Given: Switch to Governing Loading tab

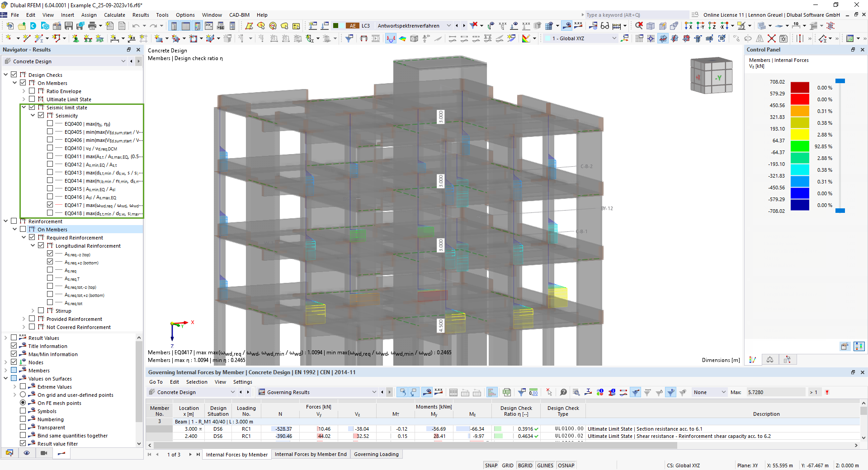Looking at the screenshot, I should coord(376,454).
